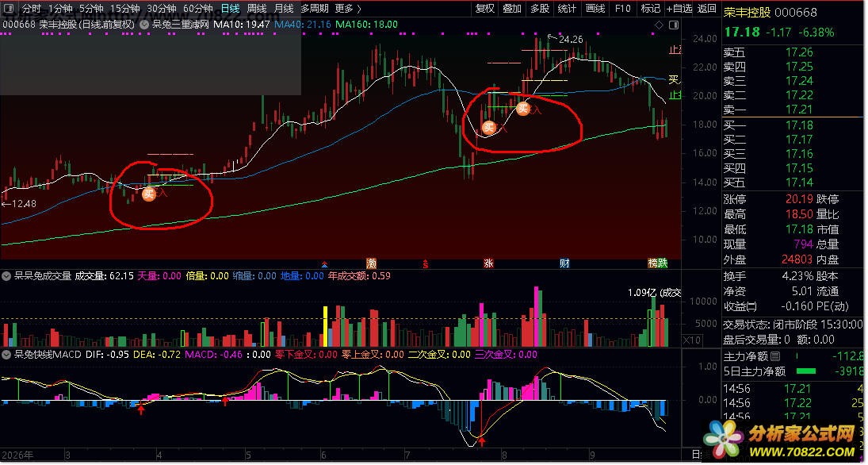Open the 画线 drawing tools
The image size is (868, 465).
pos(595,8)
